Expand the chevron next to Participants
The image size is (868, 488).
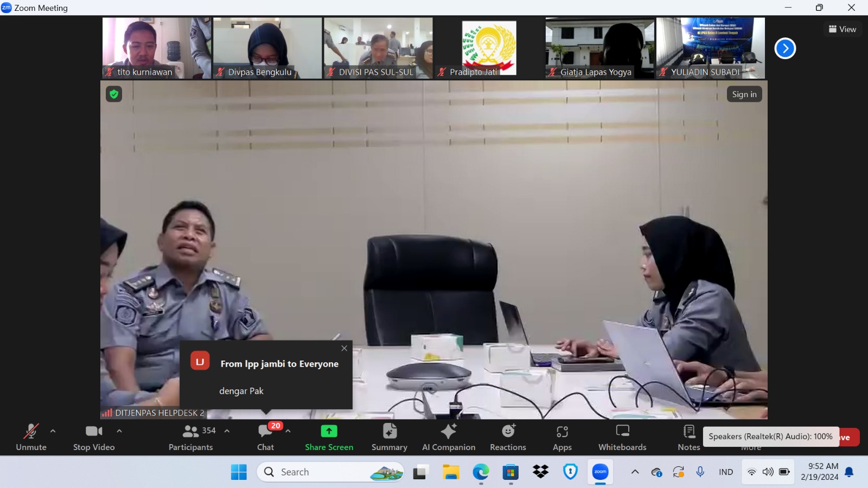227,431
